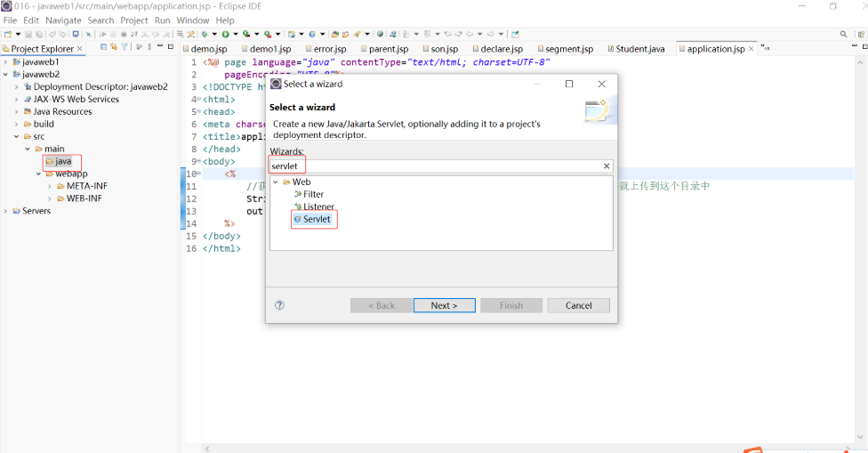The height and width of the screenshot is (453, 868).
Task: Open Project Explorer View Menu dots
Action: click(149, 47)
